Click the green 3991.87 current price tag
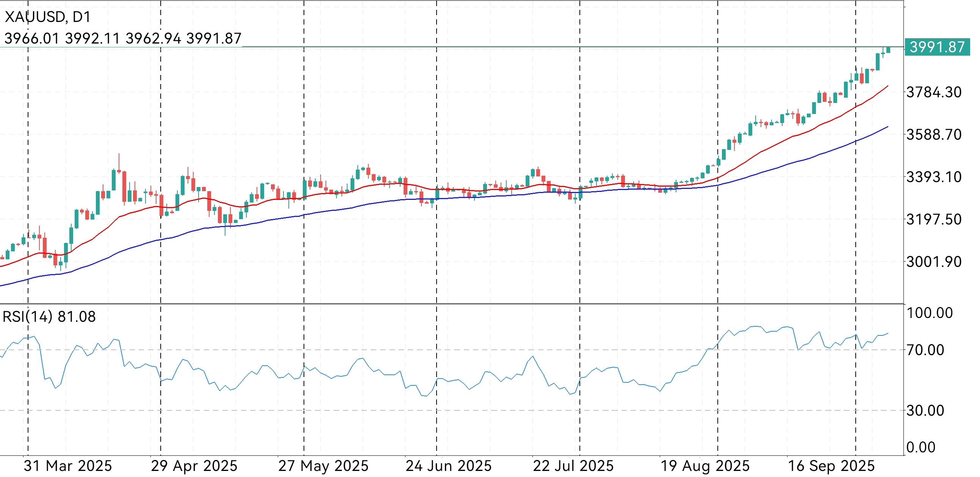 [x=936, y=47]
